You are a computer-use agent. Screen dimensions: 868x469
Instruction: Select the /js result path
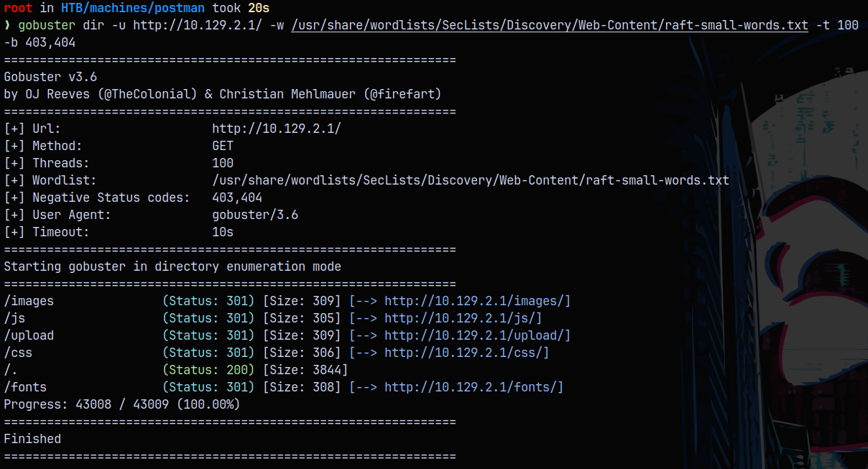tap(14, 318)
